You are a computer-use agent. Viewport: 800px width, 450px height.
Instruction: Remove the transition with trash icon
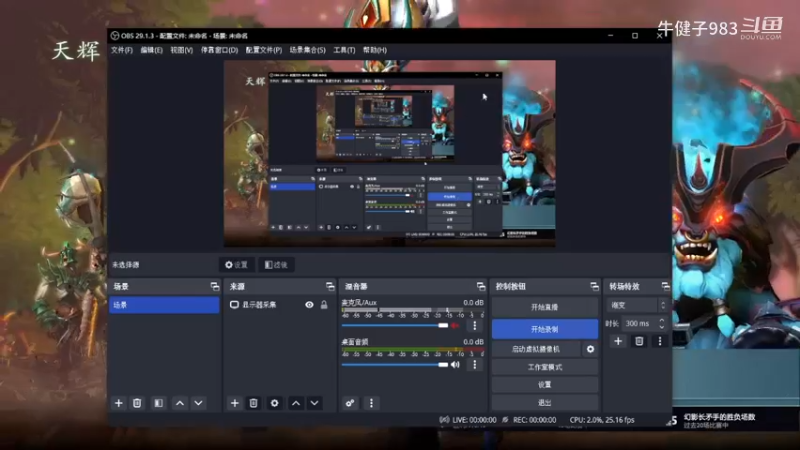tap(639, 341)
